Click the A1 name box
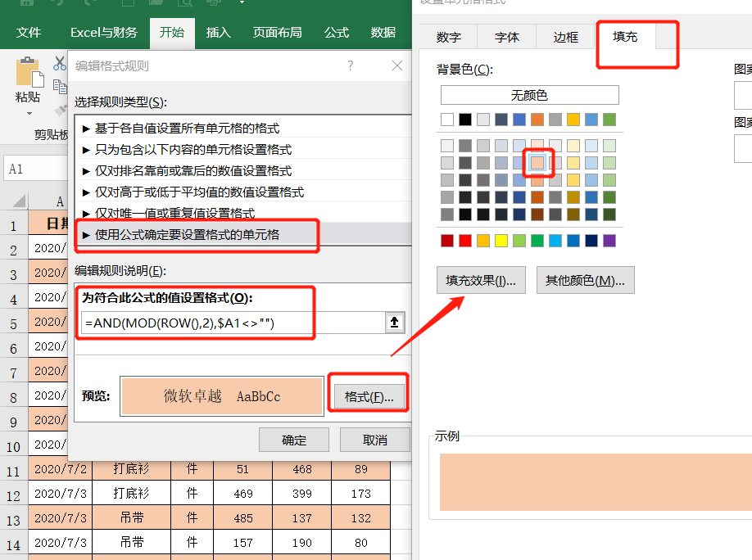752x560 pixels. tap(36, 169)
